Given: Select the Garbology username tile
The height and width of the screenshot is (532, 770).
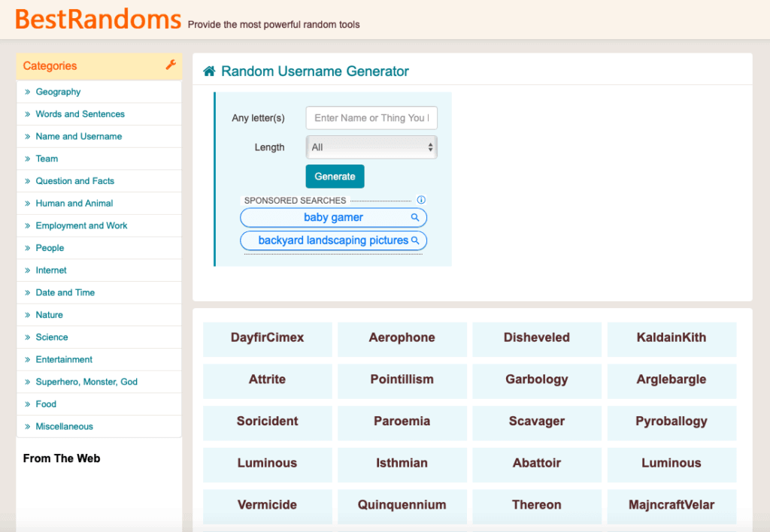Looking at the screenshot, I should pos(536,380).
